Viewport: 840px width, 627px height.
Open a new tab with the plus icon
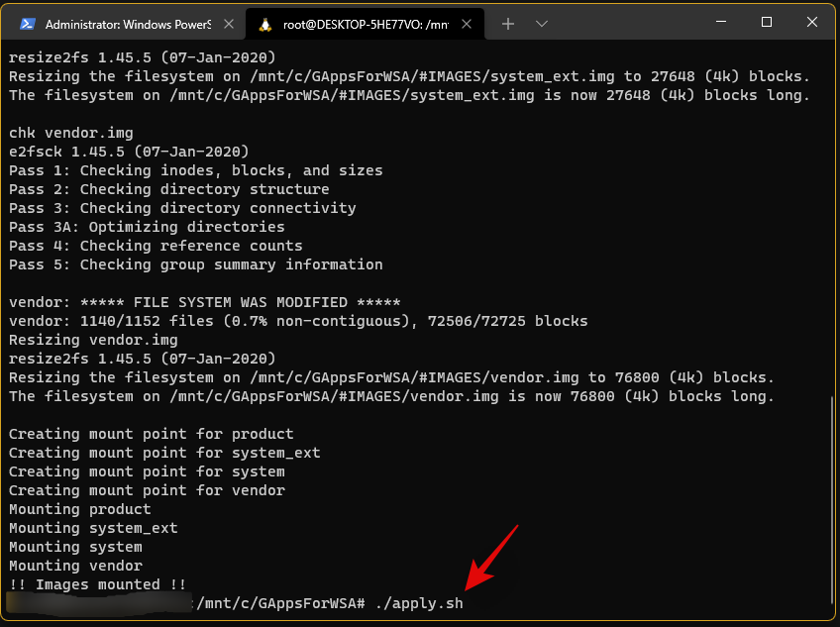pos(508,23)
